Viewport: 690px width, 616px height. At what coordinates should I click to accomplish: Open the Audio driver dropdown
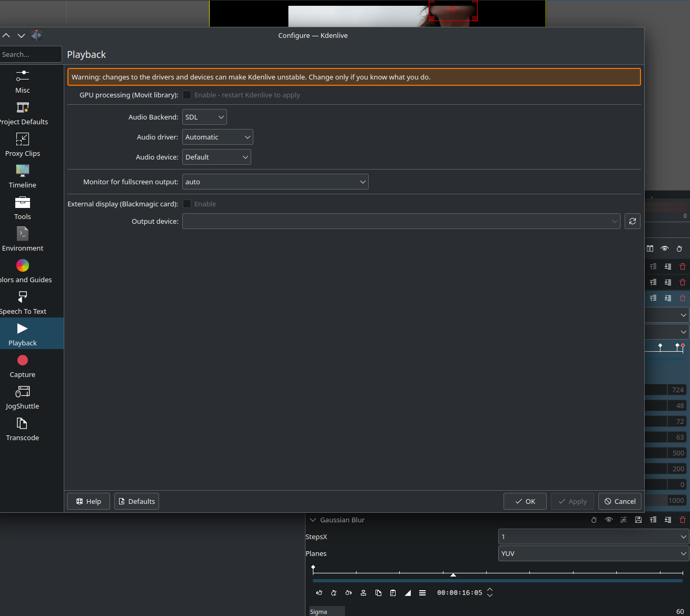218,137
